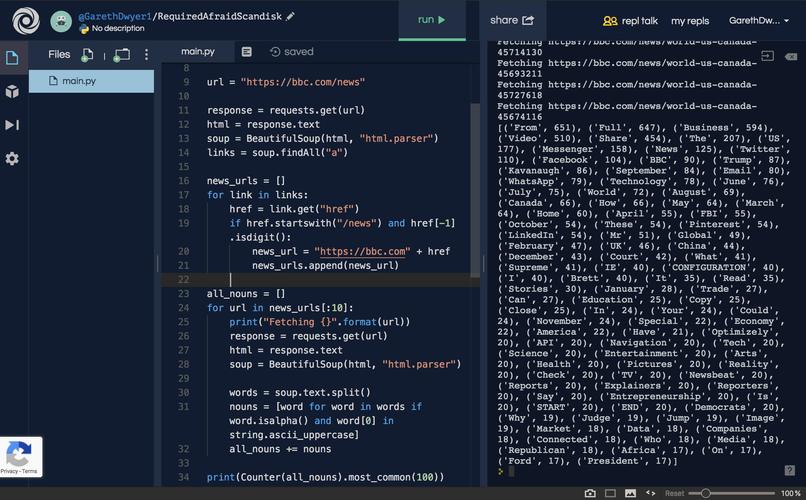Click the code brackets icon in bottom bar
Image resolution: width=806 pixels, height=500 pixels.
tap(651, 493)
